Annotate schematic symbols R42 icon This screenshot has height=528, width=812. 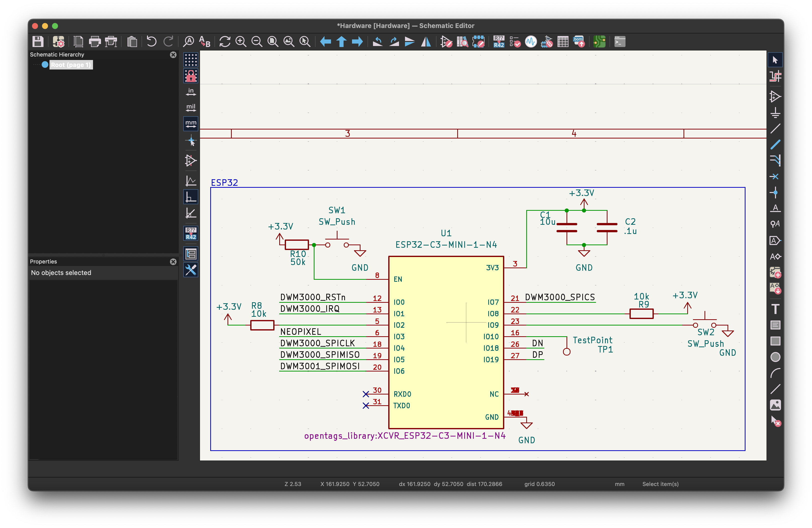point(499,41)
